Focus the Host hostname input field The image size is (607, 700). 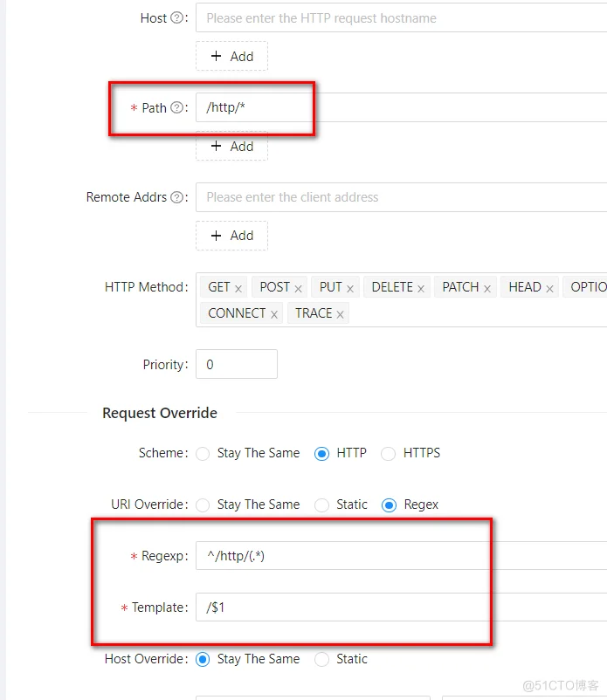click(x=401, y=17)
